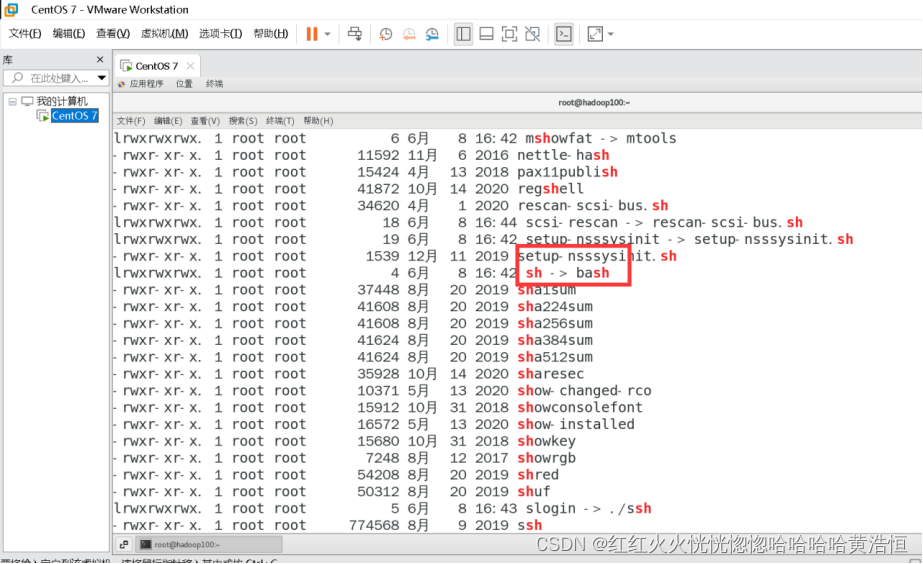The image size is (923, 564).
Task: Select CentOS 7 in the library tree
Action: (74, 115)
